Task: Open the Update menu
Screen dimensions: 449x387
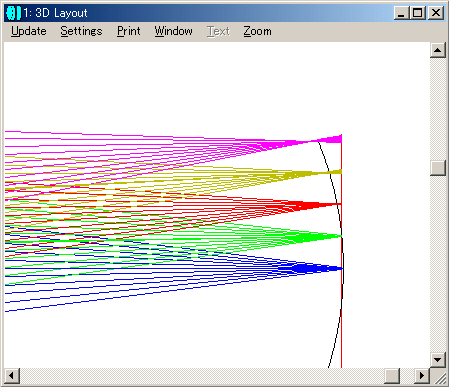Action: 29,31
